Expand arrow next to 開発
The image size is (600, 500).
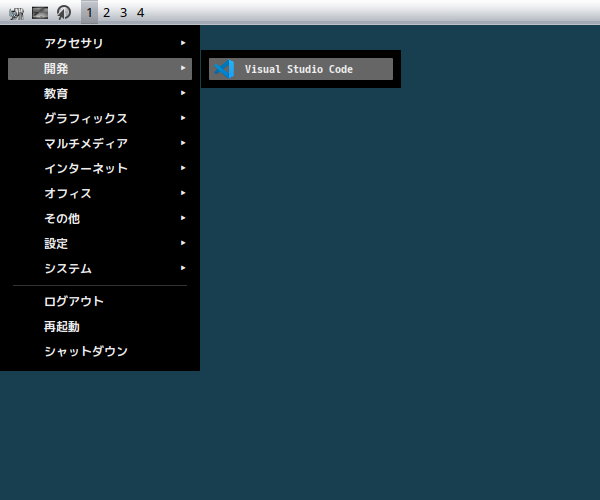point(183,68)
